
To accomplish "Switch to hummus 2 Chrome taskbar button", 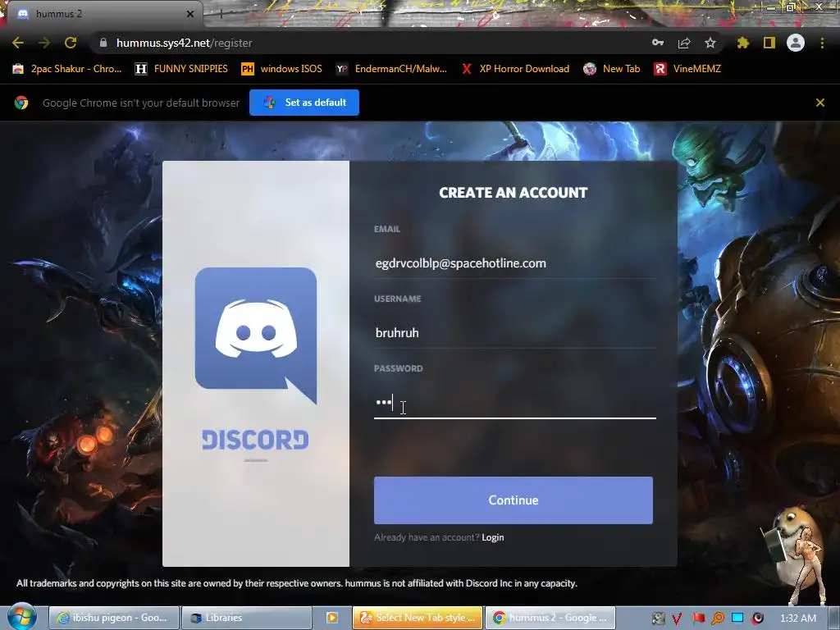I will coord(550,618).
